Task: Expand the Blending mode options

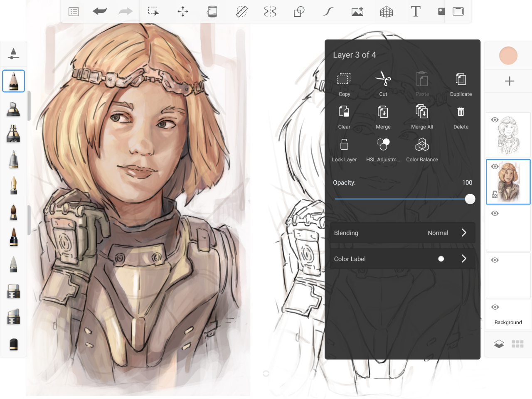Action: pyautogui.click(x=464, y=233)
